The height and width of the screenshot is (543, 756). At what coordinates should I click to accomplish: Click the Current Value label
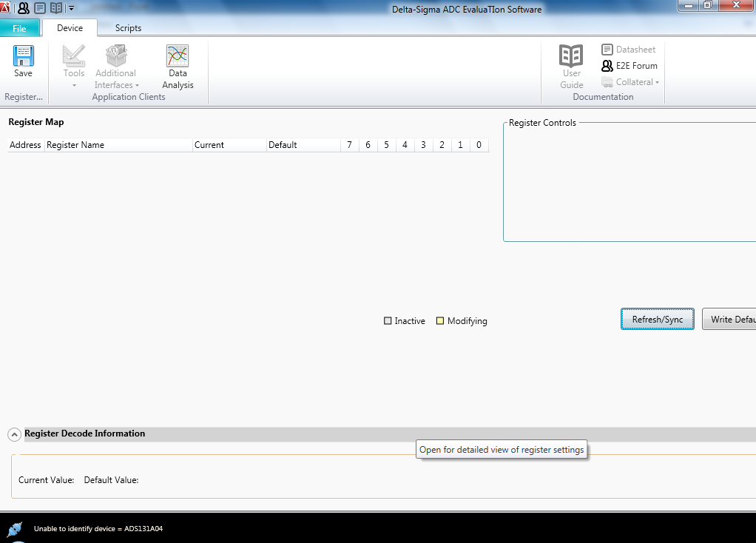pyautogui.click(x=47, y=480)
